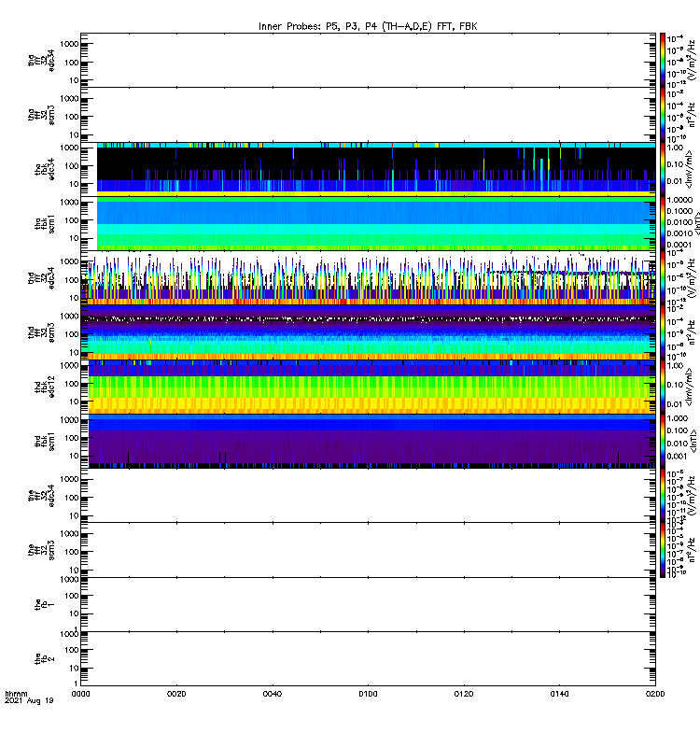Click the thd fbk edc12 color bar
Image resolution: width=700 pixels, height=747 pixels.
coord(663,387)
